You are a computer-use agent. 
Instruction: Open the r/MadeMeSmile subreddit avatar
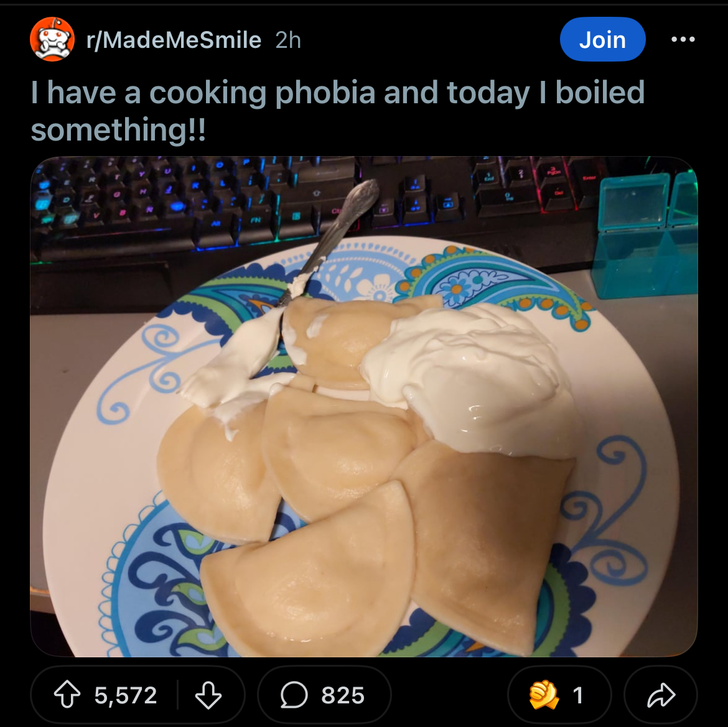52,39
